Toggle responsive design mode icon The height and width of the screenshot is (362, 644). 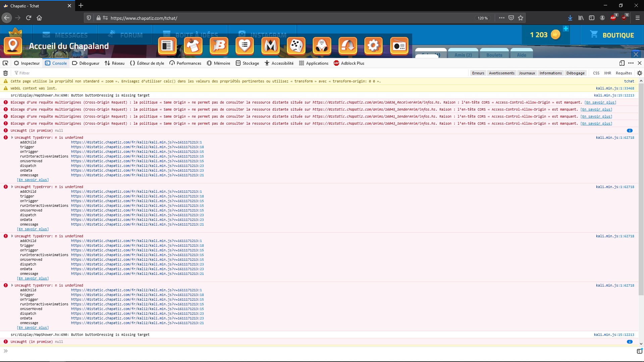click(x=622, y=63)
